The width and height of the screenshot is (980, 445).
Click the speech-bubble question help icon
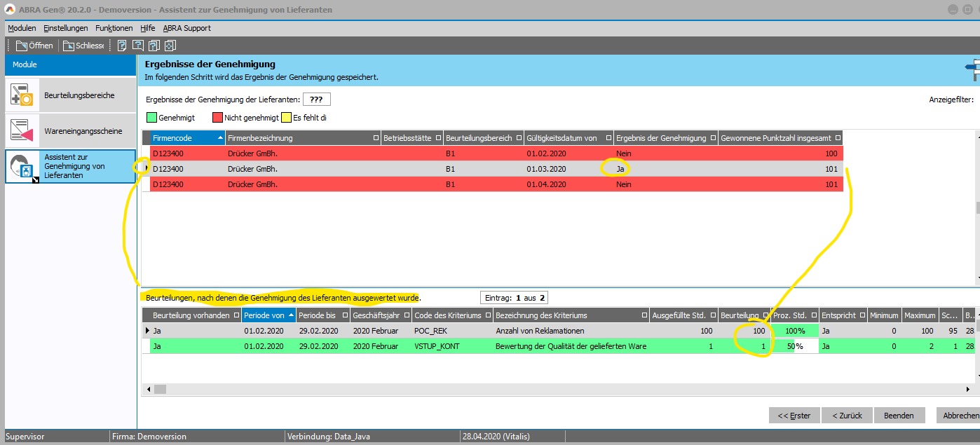pos(138,46)
